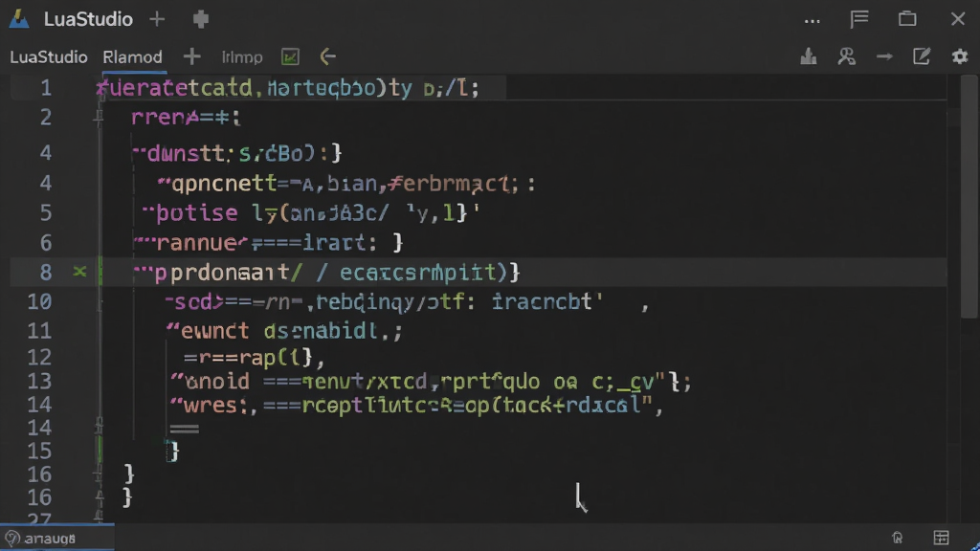Collapse the fold marker at line 14
This screenshot has height=551, width=980.
(x=99, y=428)
